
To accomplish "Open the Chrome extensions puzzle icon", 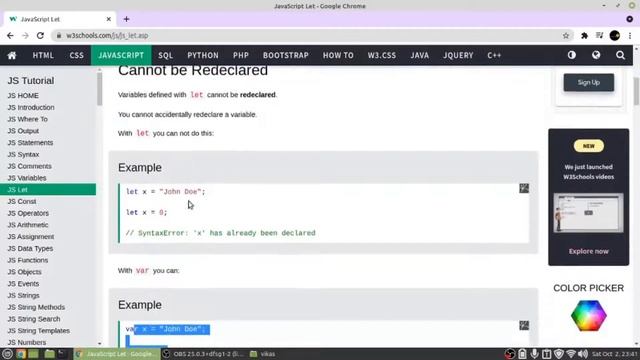I will click(584, 36).
